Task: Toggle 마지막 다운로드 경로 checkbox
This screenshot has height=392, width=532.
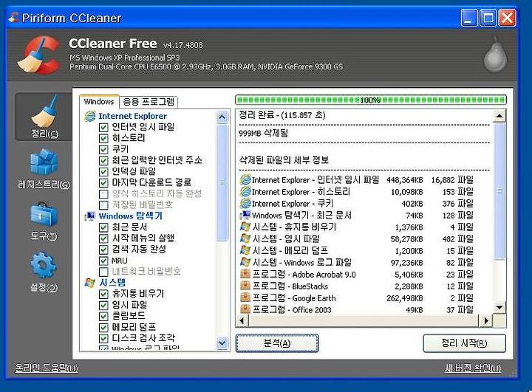Action: pos(103,183)
